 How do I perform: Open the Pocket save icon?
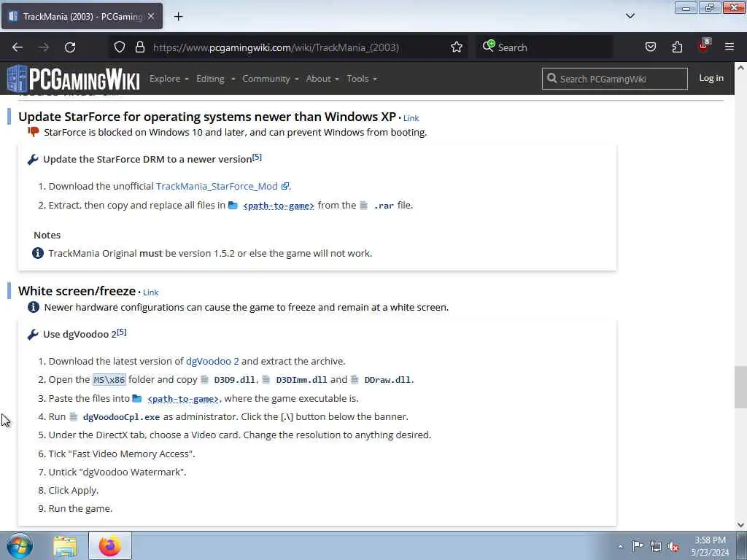pyautogui.click(x=650, y=47)
